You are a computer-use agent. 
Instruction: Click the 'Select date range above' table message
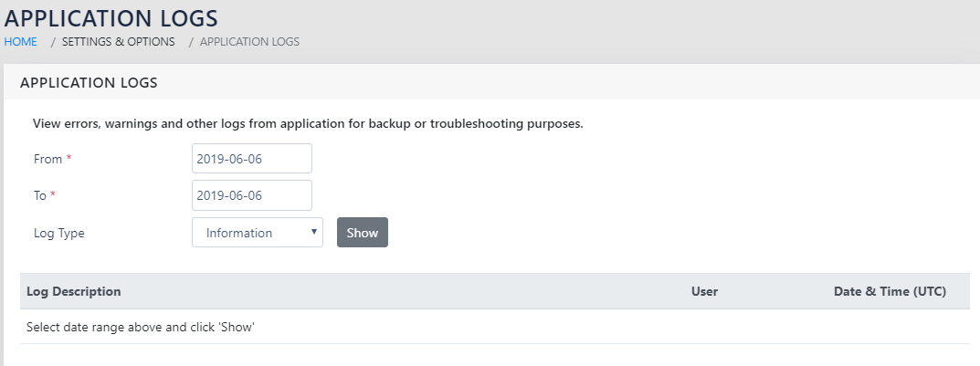pyautogui.click(x=140, y=326)
